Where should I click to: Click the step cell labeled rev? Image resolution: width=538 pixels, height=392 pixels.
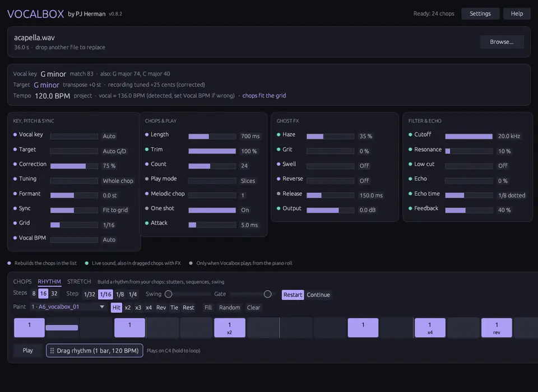(x=497, y=328)
